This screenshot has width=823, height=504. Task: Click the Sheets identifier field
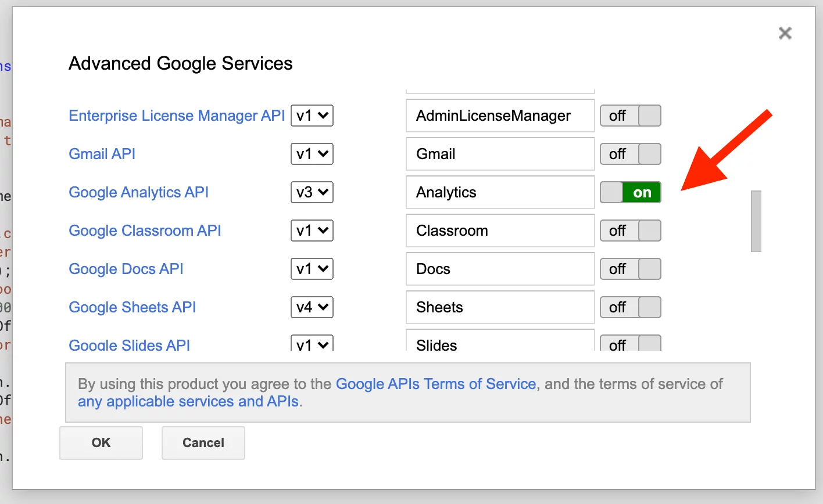500,307
